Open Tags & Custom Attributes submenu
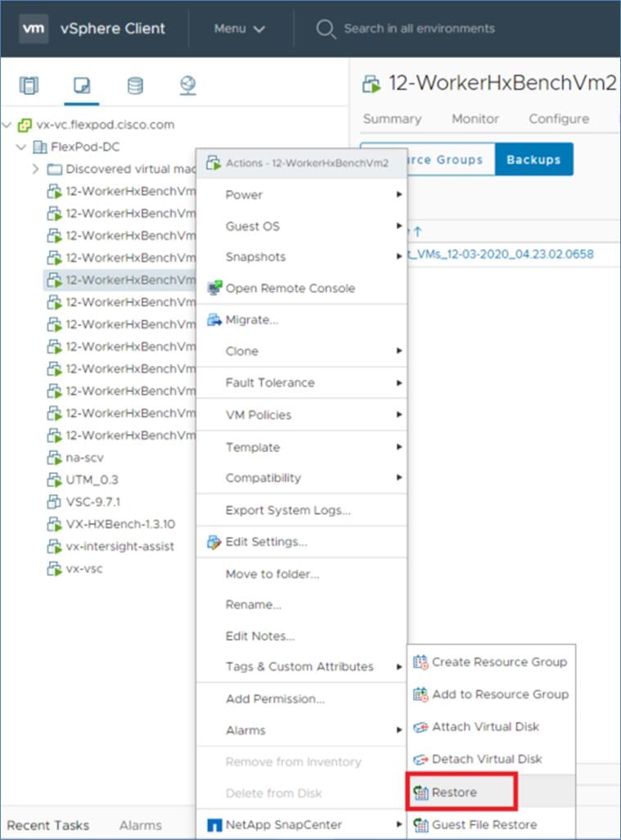The width and height of the screenshot is (621, 840). [302, 666]
